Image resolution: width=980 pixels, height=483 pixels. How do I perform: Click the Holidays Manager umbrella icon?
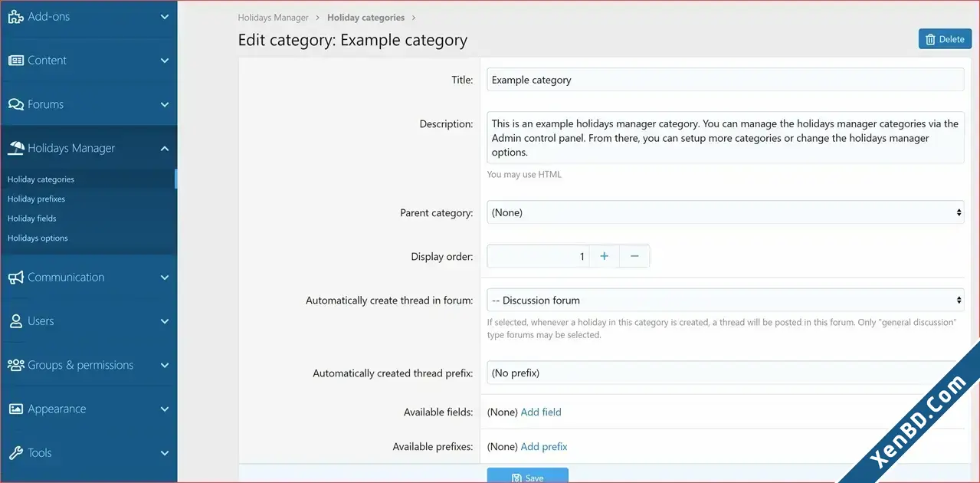coord(15,148)
